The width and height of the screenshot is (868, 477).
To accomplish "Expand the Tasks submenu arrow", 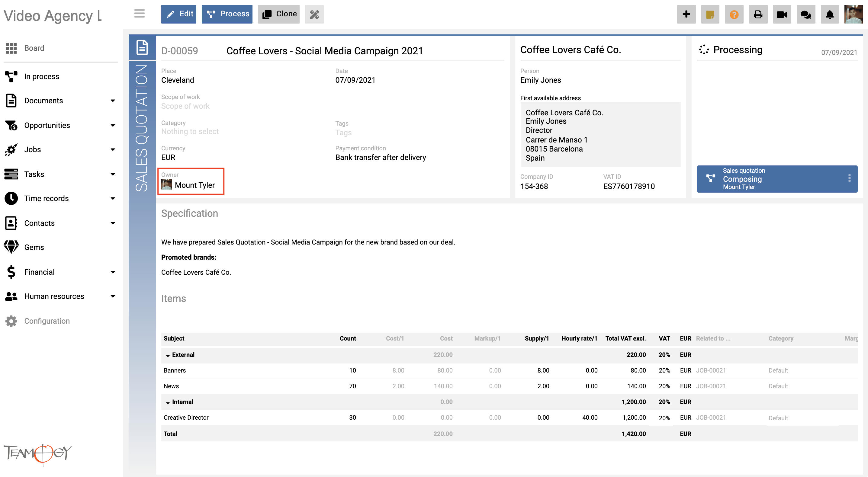I will click(113, 174).
